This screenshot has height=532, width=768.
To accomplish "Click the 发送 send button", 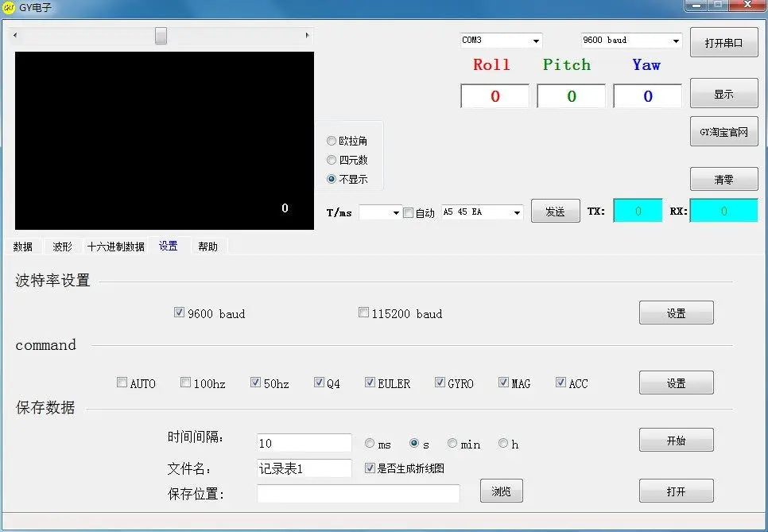I will pos(556,212).
